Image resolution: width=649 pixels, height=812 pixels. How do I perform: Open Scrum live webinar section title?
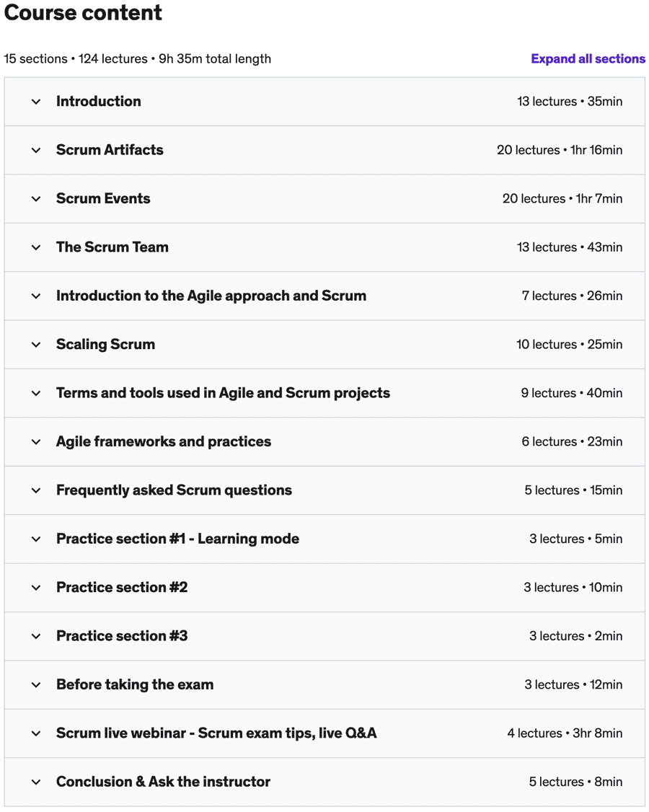(x=216, y=733)
